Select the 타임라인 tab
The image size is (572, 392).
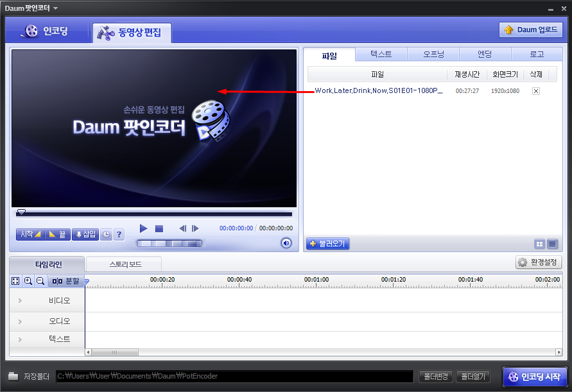point(48,264)
